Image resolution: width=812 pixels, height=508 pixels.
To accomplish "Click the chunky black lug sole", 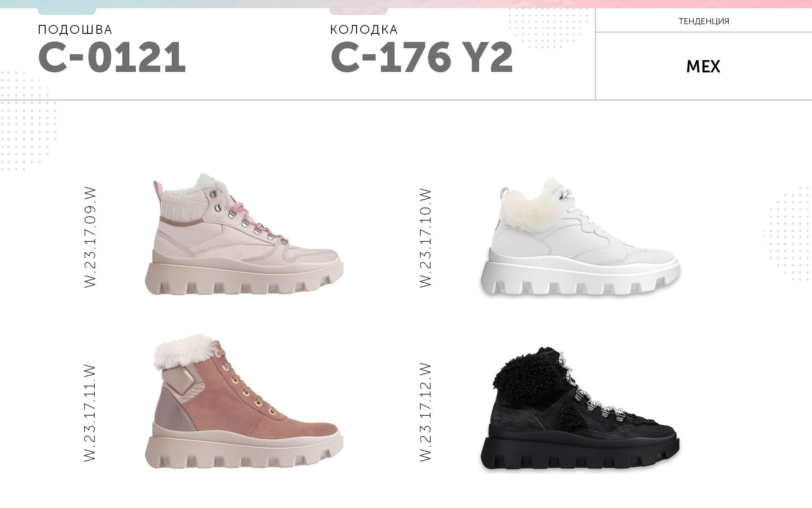I will point(580,453).
